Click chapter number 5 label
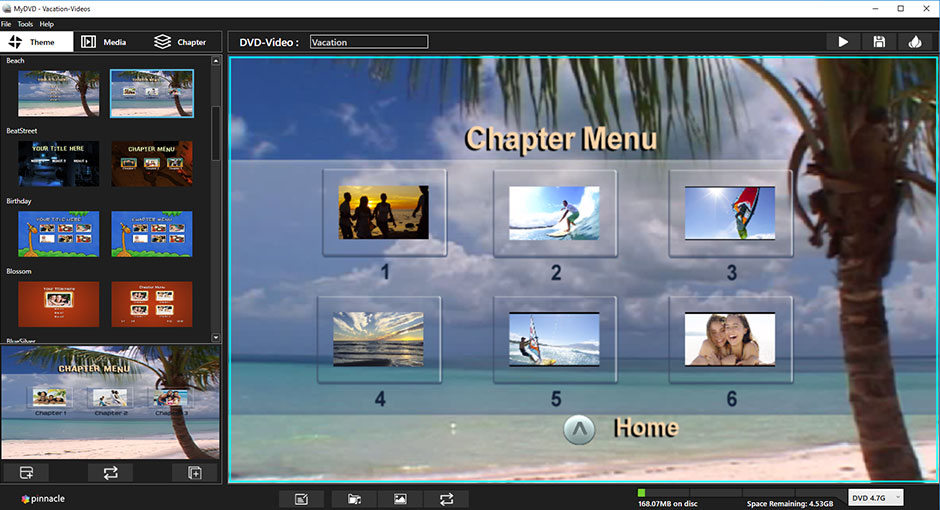The width and height of the screenshot is (940, 510). tap(556, 399)
